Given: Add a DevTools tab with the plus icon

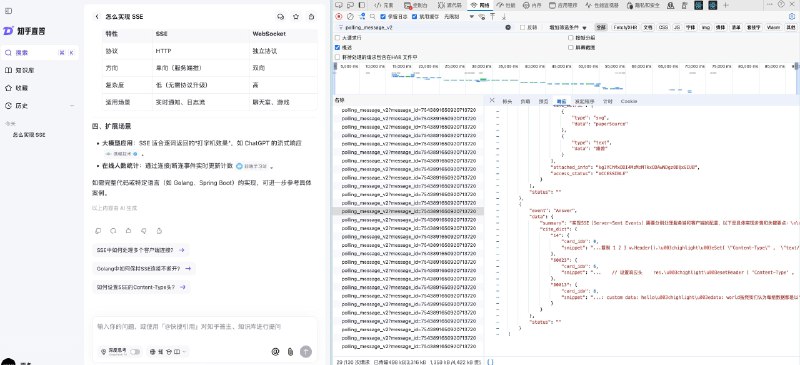Looking at the screenshot, I should [x=726, y=5].
